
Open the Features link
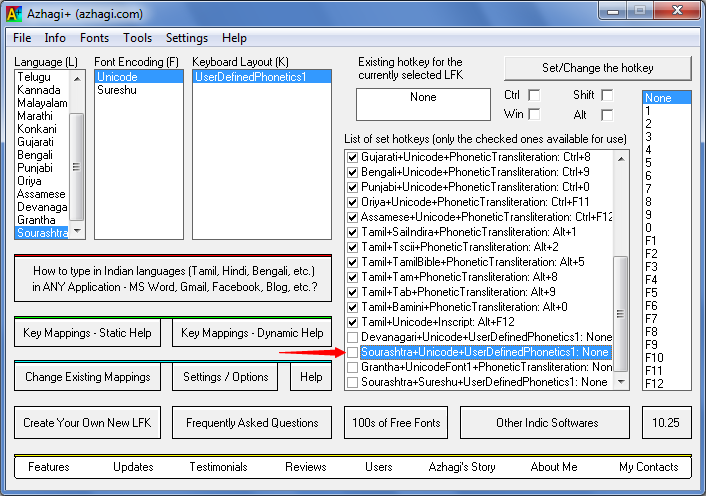(x=49, y=467)
